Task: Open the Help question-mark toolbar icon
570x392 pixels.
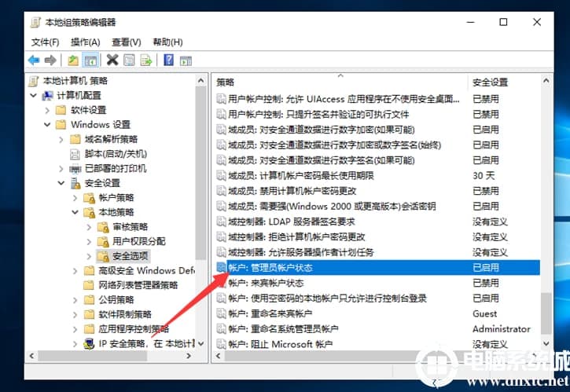Action: tap(169, 60)
